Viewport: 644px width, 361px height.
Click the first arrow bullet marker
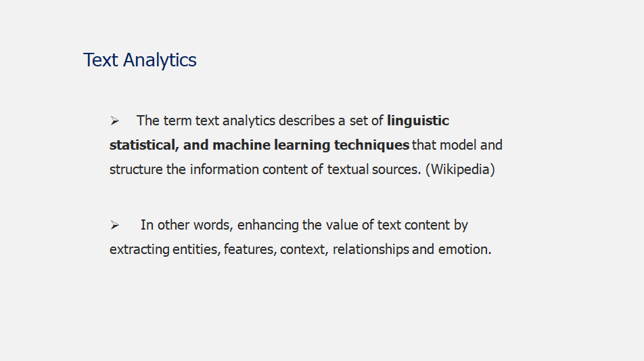[114, 121]
